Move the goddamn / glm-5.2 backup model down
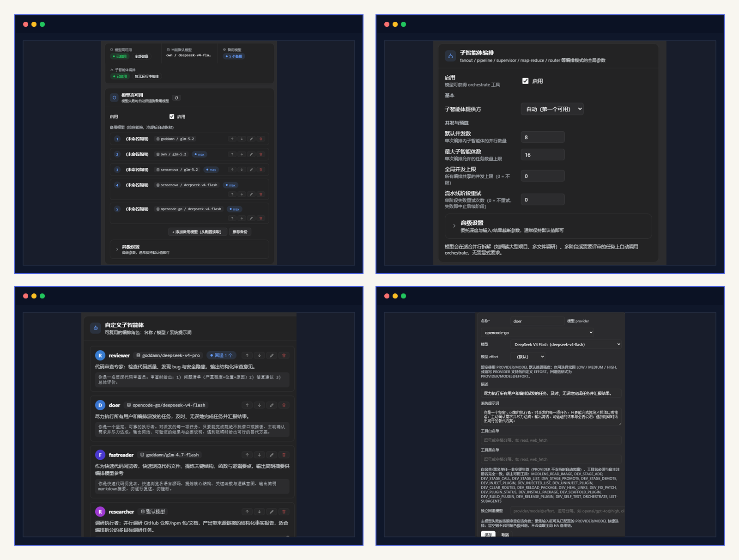The image size is (739, 560). tap(242, 139)
